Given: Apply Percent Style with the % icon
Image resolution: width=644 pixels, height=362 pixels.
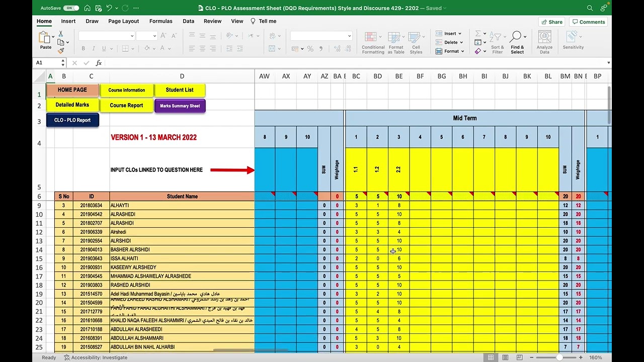Looking at the screenshot, I should (x=310, y=49).
